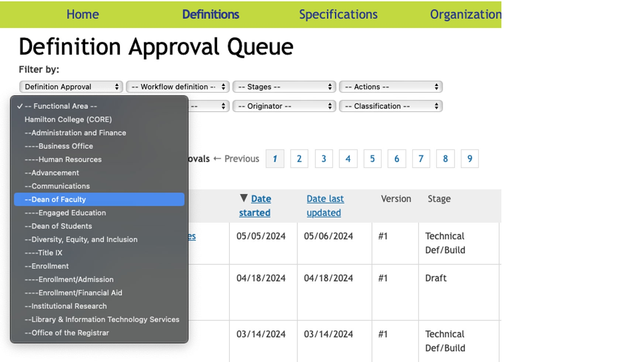Go to page 3 of results
644x362 pixels.
pyautogui.click(x=324, y=159)
